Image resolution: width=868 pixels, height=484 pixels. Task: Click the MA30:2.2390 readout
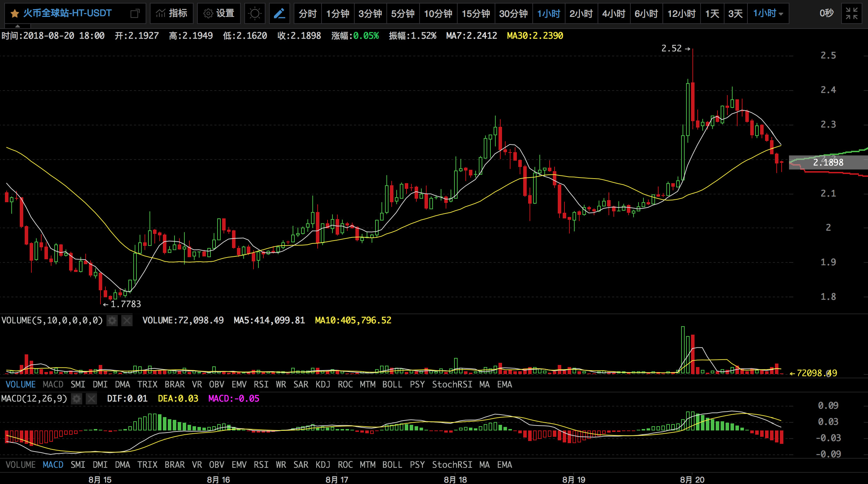pos(535,36)
